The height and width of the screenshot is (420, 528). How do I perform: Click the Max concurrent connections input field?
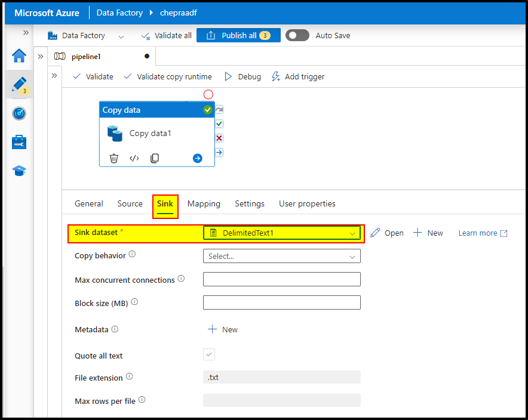[282, 279]
